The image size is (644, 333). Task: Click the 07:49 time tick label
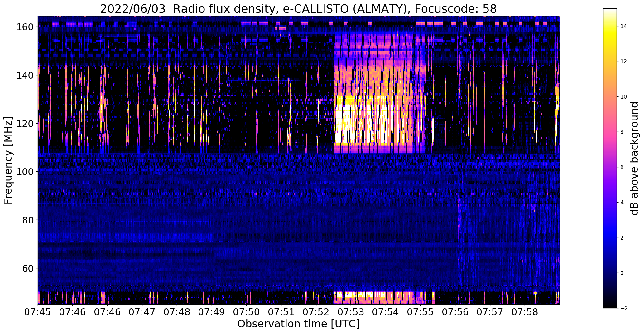(x=212, y=312)
